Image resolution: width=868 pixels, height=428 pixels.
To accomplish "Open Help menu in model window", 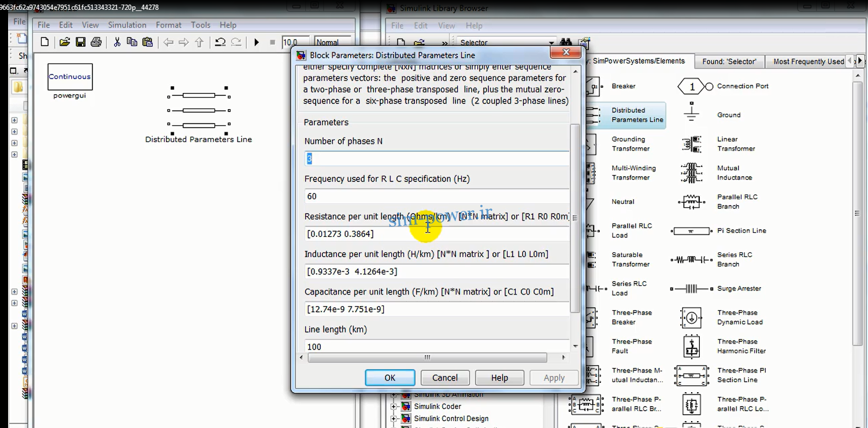I will pos(228,25).
